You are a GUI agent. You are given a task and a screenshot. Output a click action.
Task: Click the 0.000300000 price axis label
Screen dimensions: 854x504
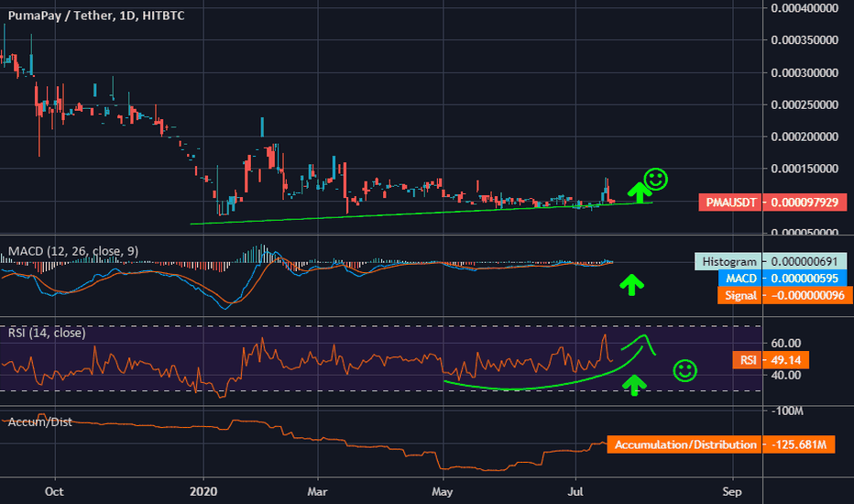coord(805,72)
